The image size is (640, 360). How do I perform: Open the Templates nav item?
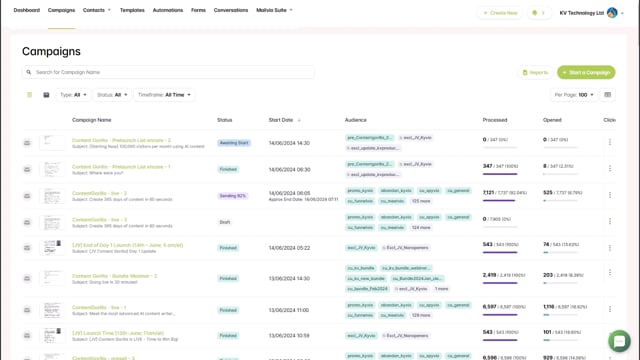pyautogui.click(x=132, y=10)
